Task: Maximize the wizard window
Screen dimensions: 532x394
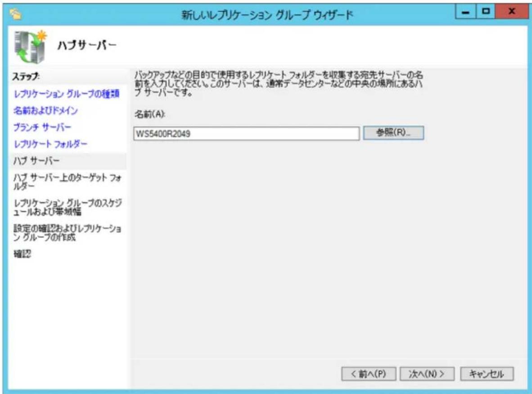Action: coord(486,12)
